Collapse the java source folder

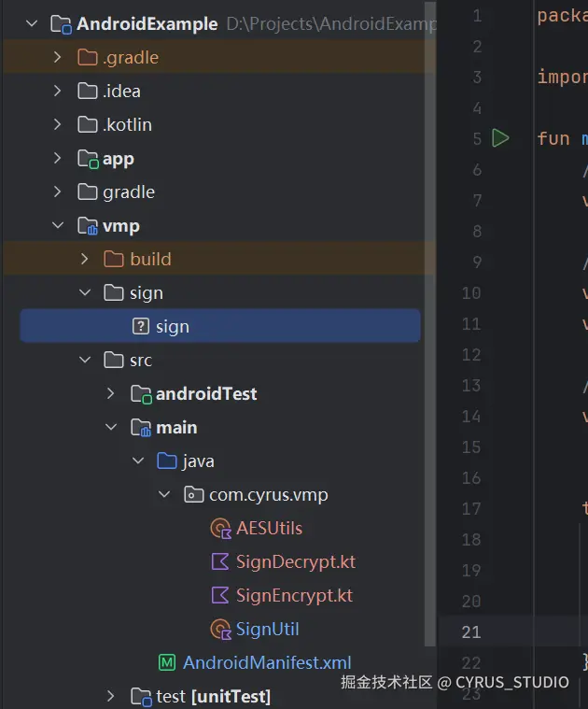138,461
